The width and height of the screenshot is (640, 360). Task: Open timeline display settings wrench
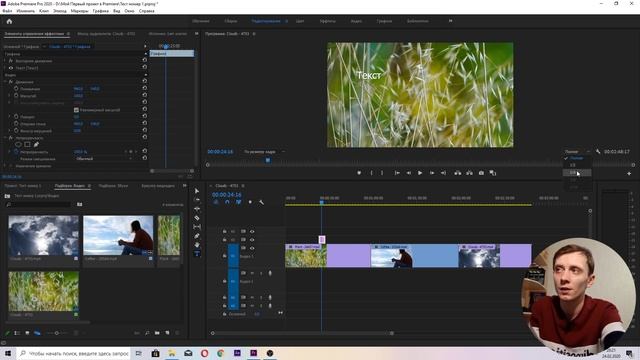coord(261,202)
